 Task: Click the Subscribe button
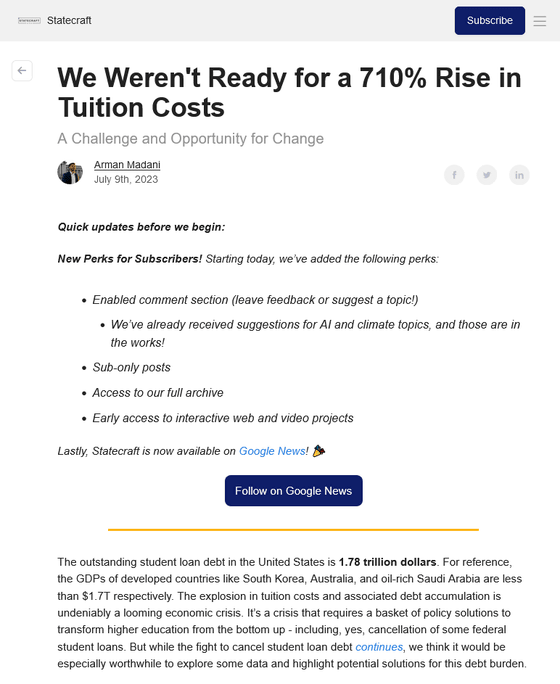[490, 21]
